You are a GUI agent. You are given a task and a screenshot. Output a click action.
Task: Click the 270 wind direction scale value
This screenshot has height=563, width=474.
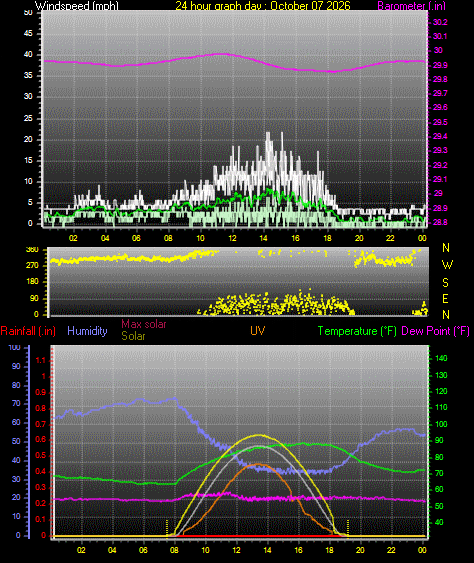point(32,266)
